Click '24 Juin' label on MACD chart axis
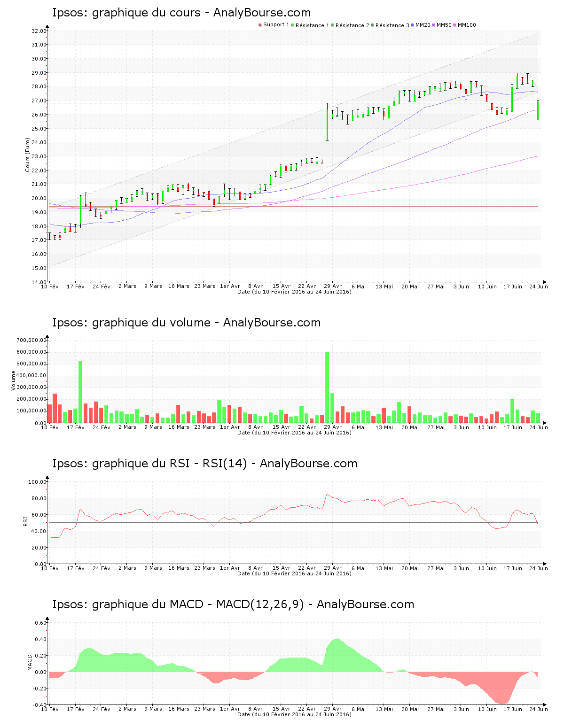Screen dimensions: 564x728 (x=539, y=709)
